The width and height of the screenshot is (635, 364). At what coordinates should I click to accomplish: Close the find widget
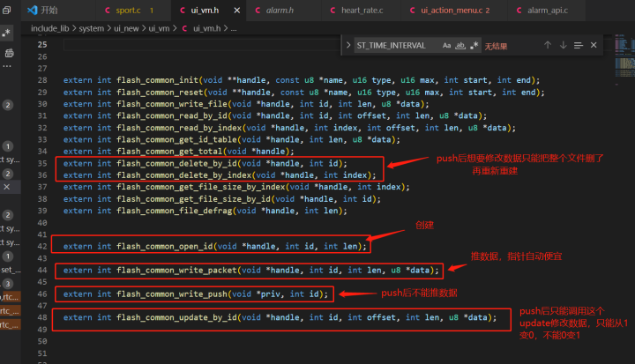pos(594,45)
